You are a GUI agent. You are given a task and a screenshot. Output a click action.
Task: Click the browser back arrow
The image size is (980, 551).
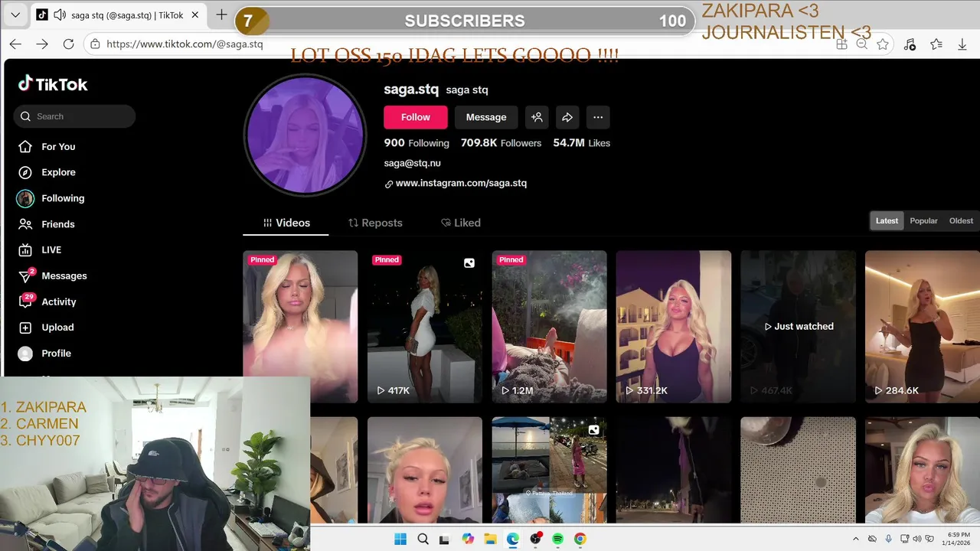click(15, 44)
